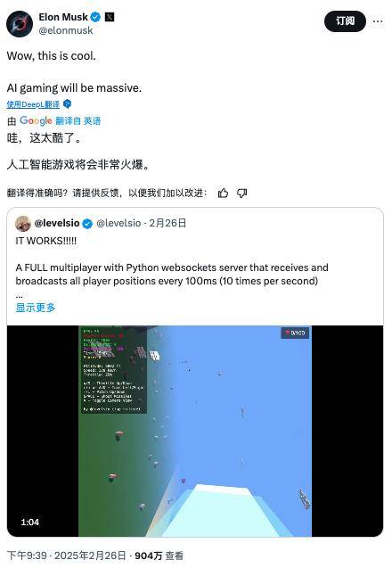Open Elon Musk's profile avatar

point(20,24)
